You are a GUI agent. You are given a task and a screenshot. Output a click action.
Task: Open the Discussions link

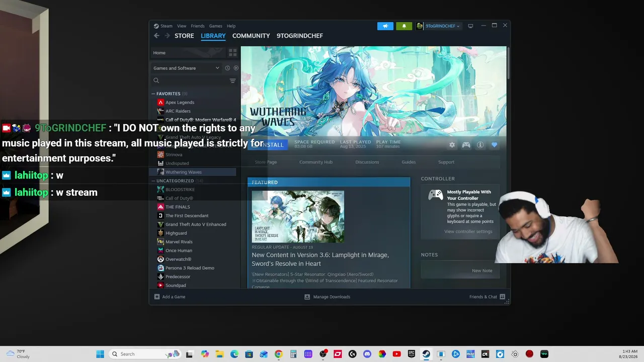click(x=367, y=162)
